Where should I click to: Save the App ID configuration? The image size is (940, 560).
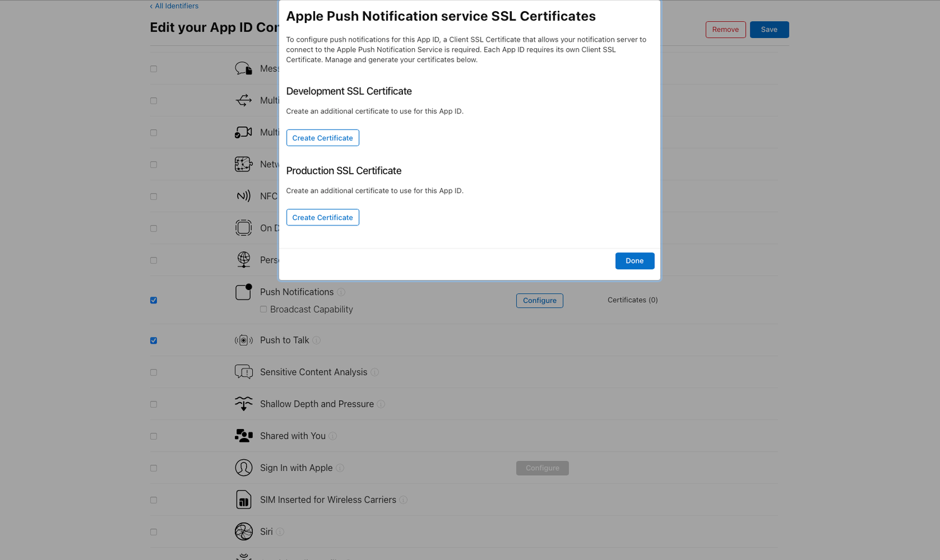pos(769,29)
